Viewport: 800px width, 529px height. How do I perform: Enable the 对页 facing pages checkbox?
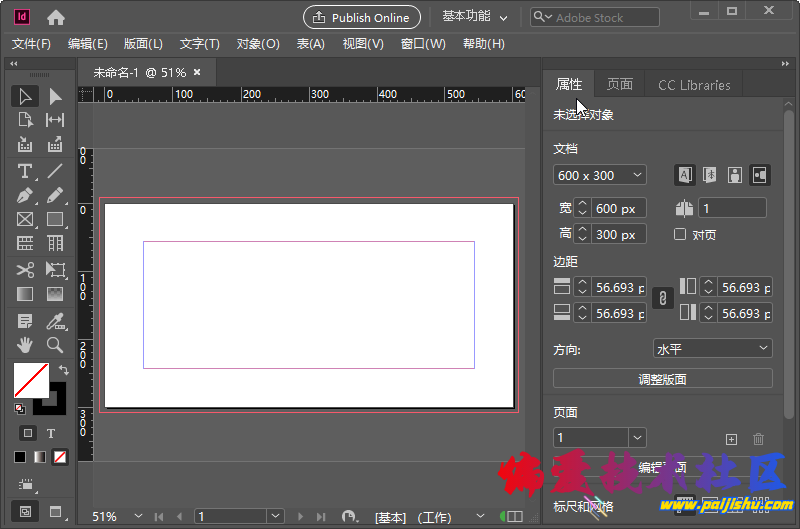coord(680,234)
